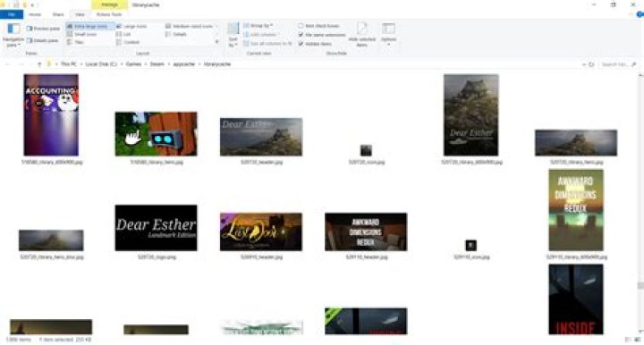Select 520720_library_hero.jpg file name
Viewport: 644px width, 345px height.
576,163
